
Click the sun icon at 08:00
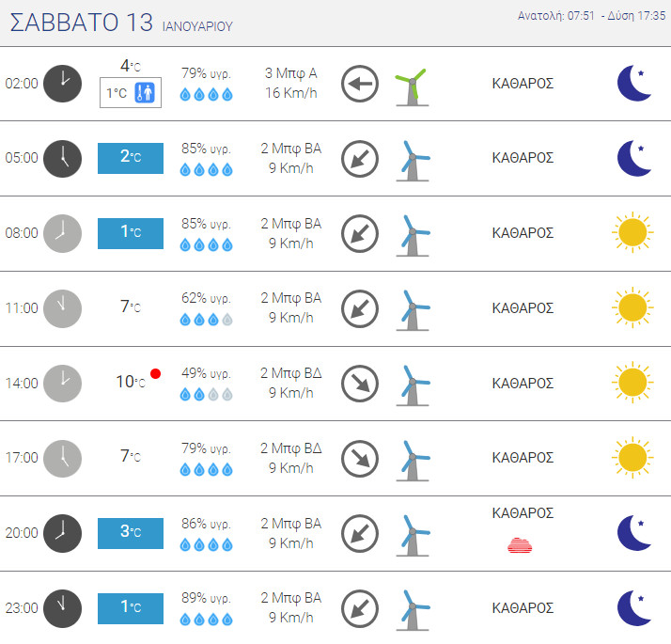pos(632,233)
